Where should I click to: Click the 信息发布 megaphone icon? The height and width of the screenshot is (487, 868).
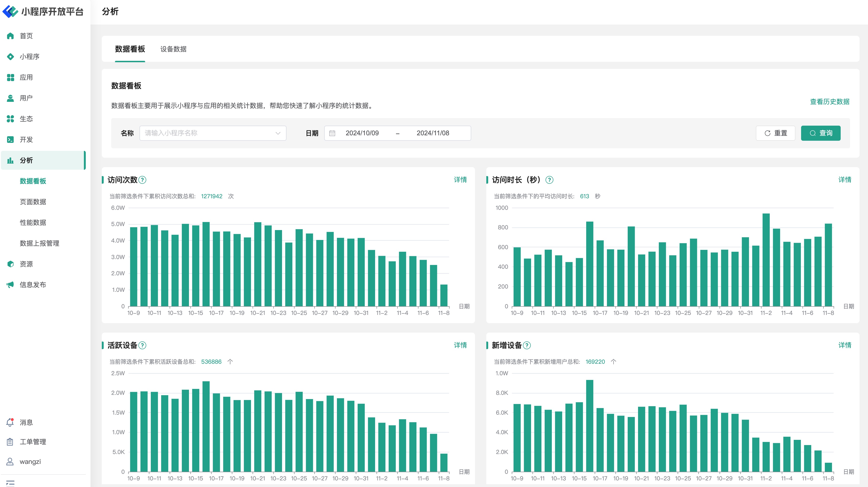(10, 285)
